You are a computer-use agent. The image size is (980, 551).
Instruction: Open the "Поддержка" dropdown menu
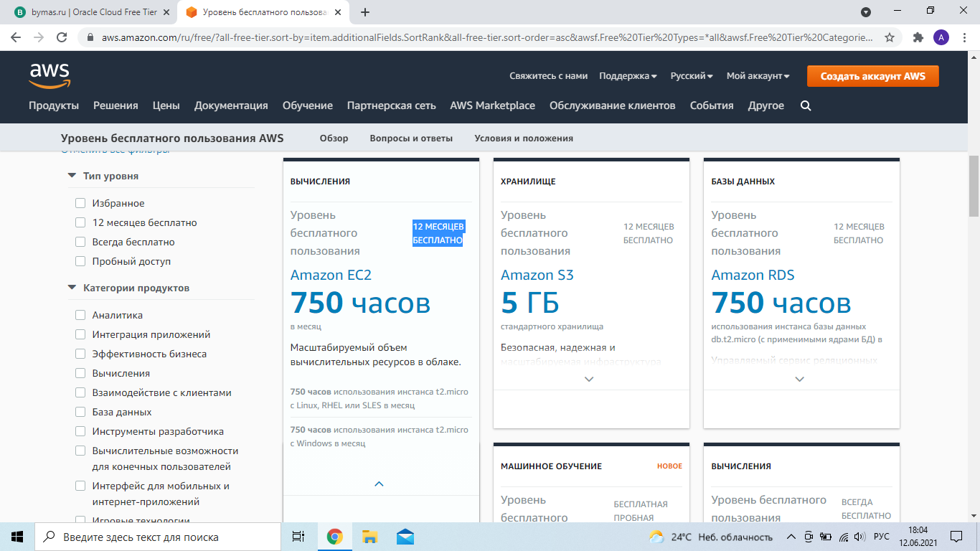628,76
